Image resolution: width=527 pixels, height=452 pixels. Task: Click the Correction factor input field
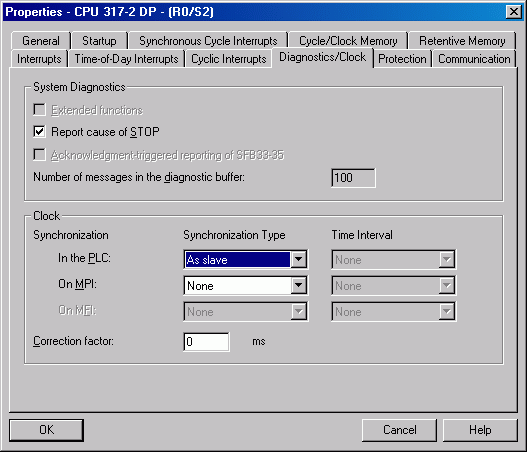tap(207, 342)
